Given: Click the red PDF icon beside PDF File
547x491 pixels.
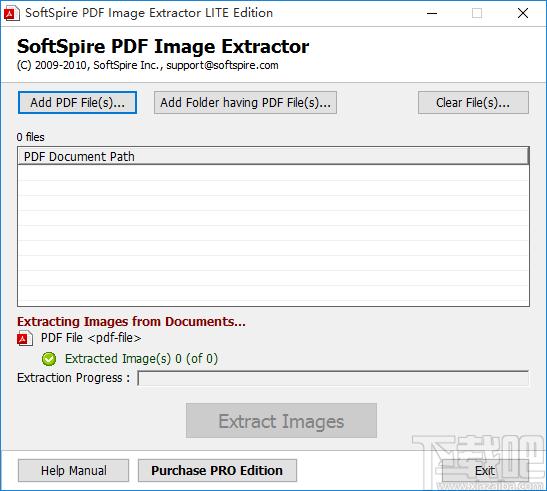Looking at the screenshot, I should tap(25, 339).
